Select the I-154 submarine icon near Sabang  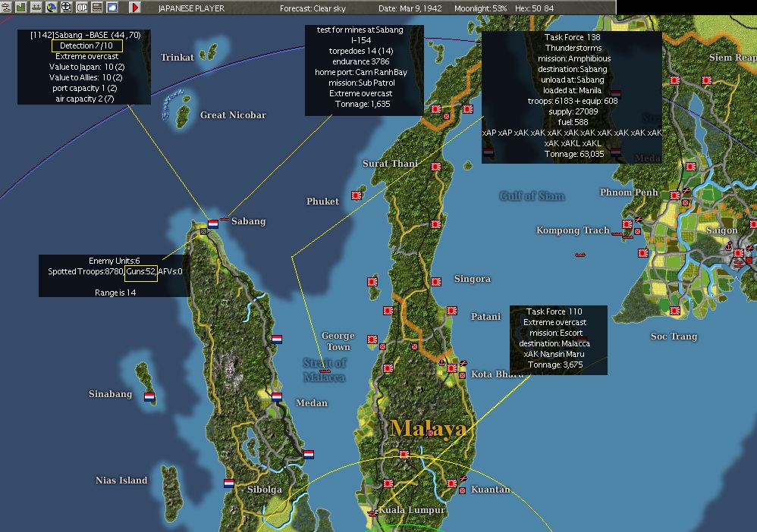click(x=225, y=219)
